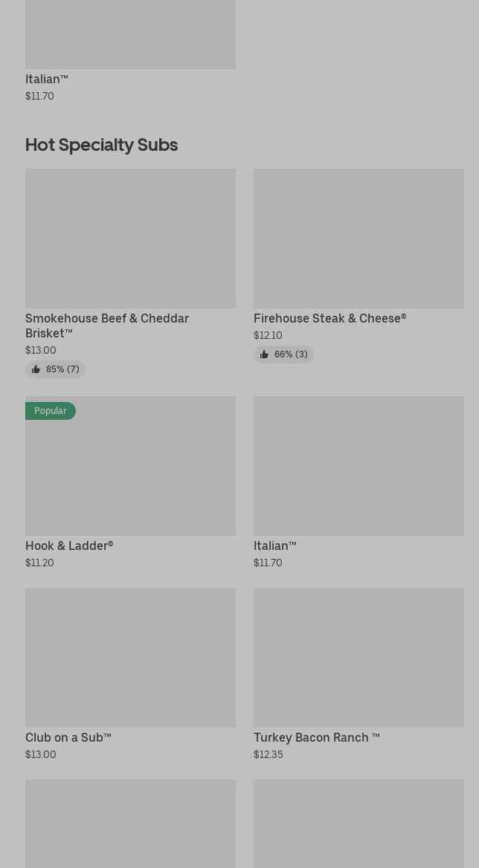Click thumbs-up icon on Firehouse Steak rating

[264, 354]
